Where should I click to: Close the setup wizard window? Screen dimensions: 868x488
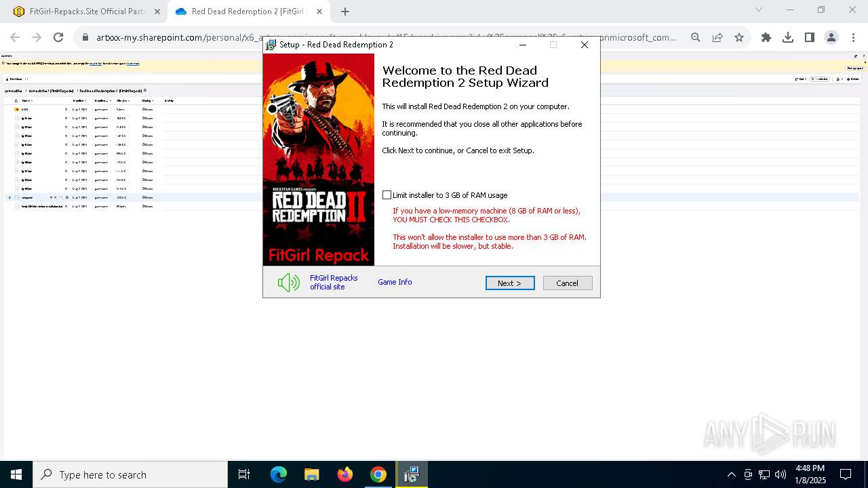[585, 45]
